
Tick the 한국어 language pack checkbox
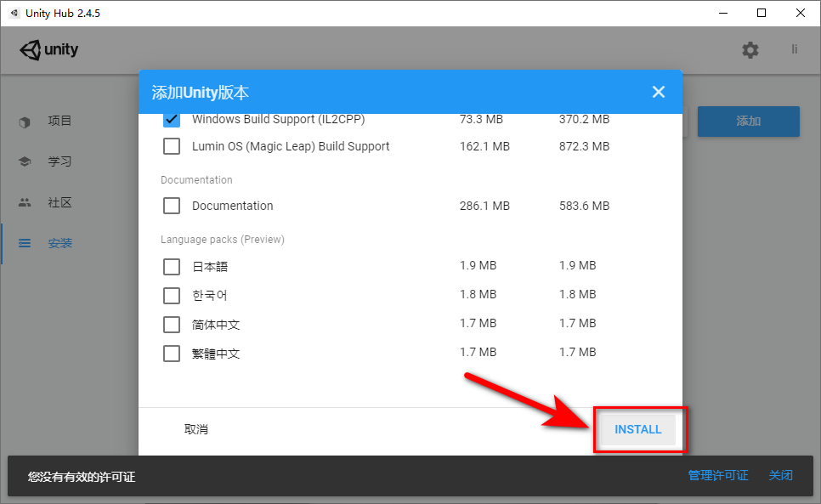(x=172, y=295)
